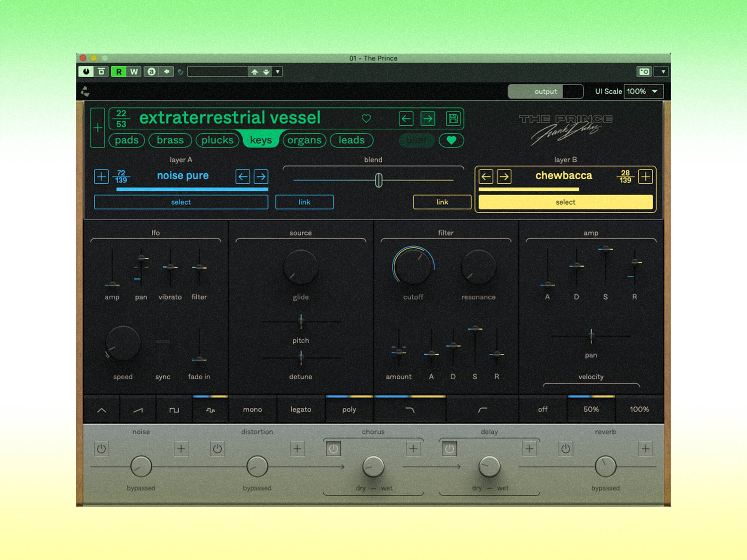Save the current preset with floppy disk icon

coord(453,119)
